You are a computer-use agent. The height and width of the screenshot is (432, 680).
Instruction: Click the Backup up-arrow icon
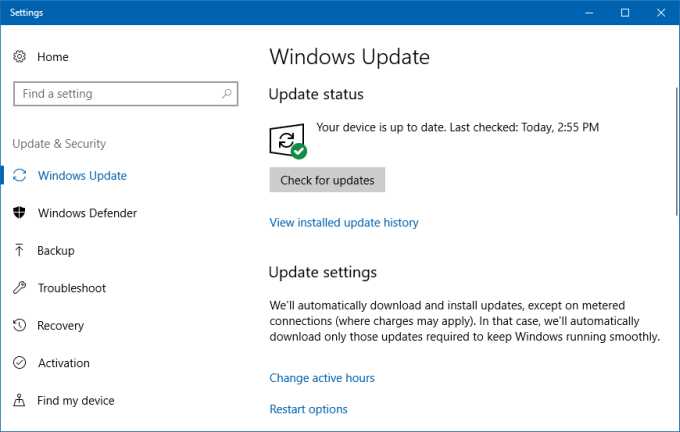click(19, 250)
